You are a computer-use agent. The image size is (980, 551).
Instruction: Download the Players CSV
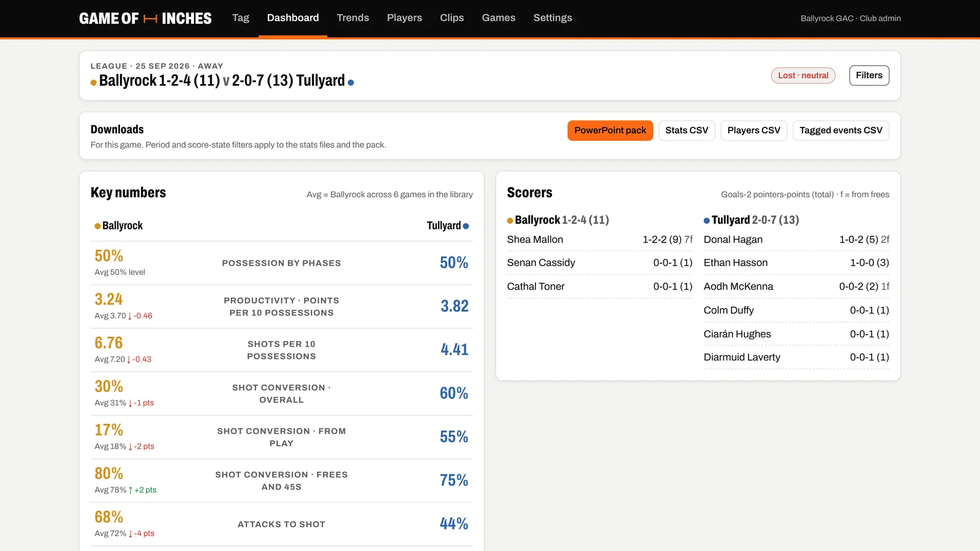tap(754, 130)
